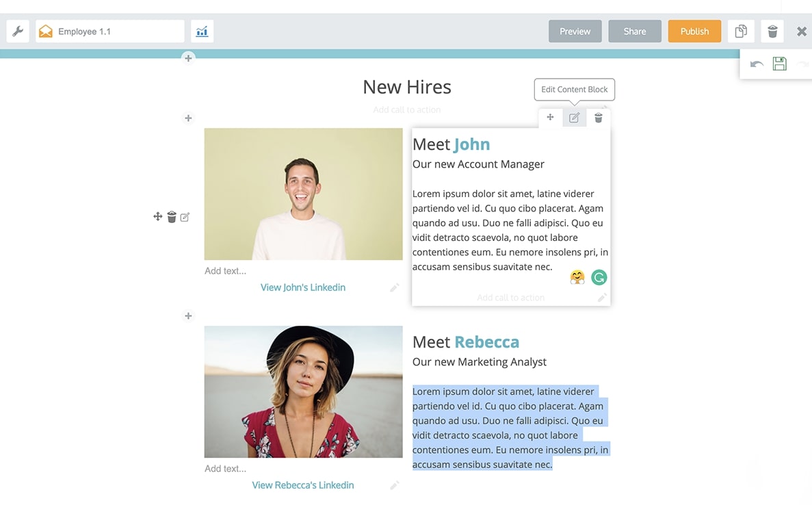This screenshot has height=505, width=812.
Task: Move John's photo using the crosshair icon
Action: point(157,216)
